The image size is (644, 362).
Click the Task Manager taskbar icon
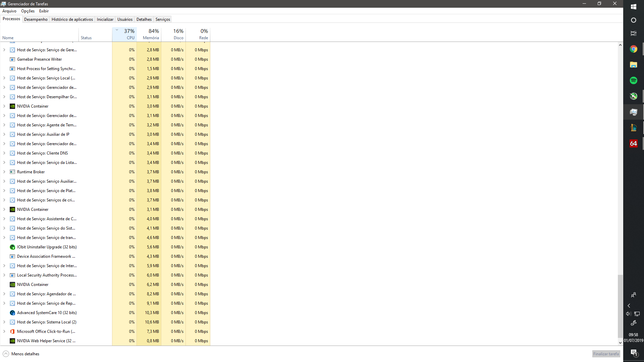click(633, 112)
